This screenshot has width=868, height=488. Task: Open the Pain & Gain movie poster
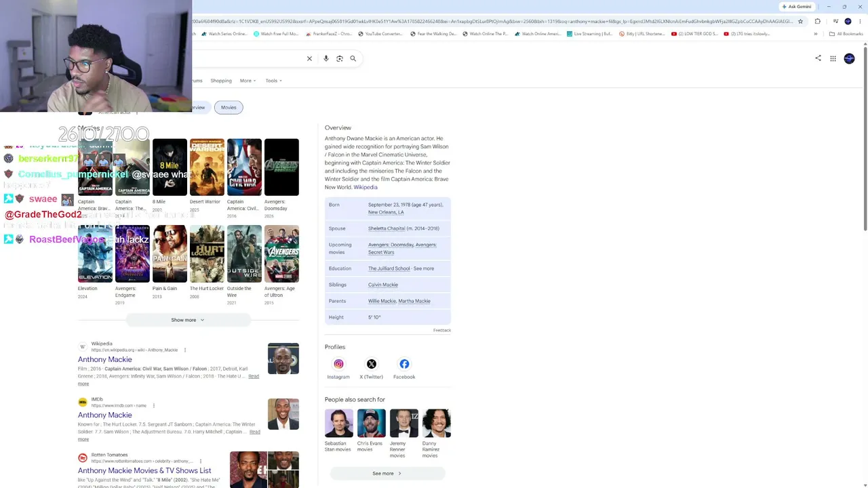[x=170, y=253]
